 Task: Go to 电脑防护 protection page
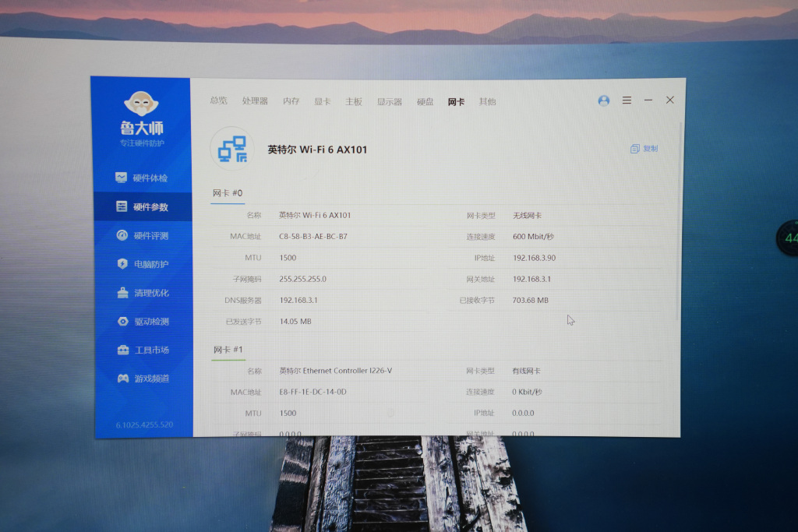(143, 264)
